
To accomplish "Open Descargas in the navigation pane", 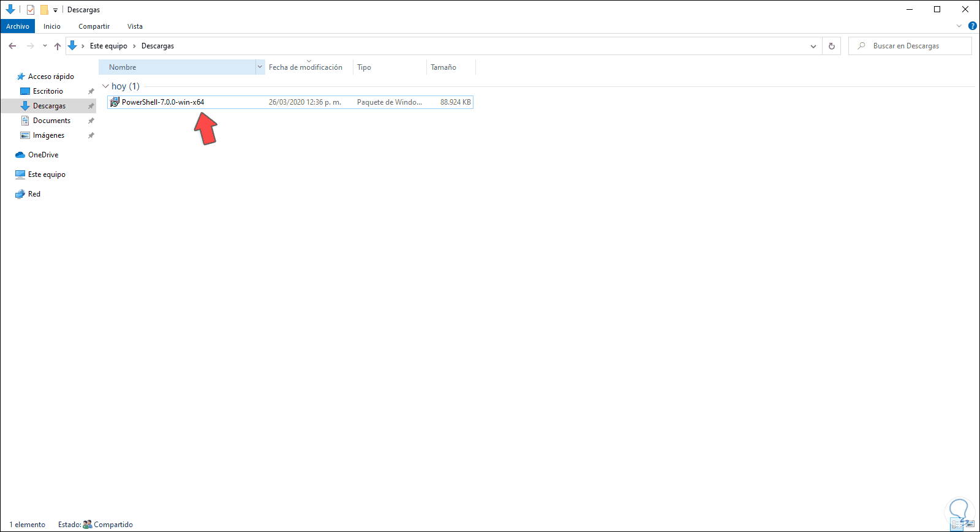I will click(x=49, y=106).
